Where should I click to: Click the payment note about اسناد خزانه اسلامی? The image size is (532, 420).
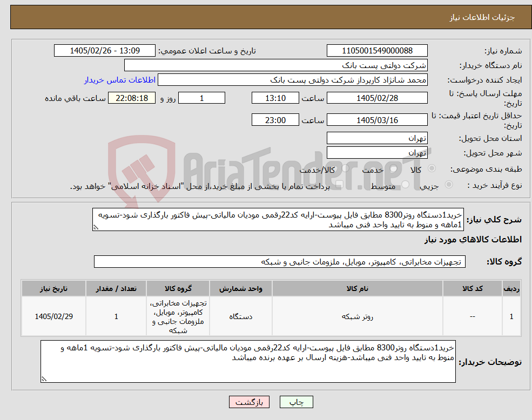tap(200, 186)
